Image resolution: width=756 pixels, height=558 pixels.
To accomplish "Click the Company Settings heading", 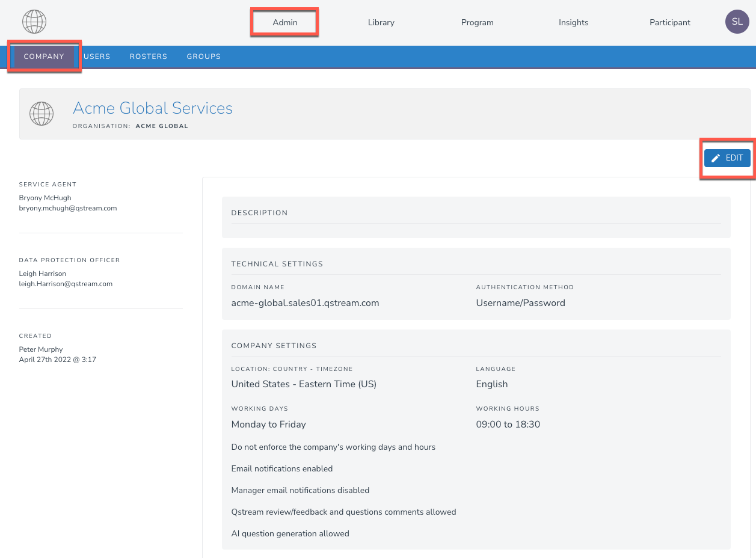I will [274, 346].
